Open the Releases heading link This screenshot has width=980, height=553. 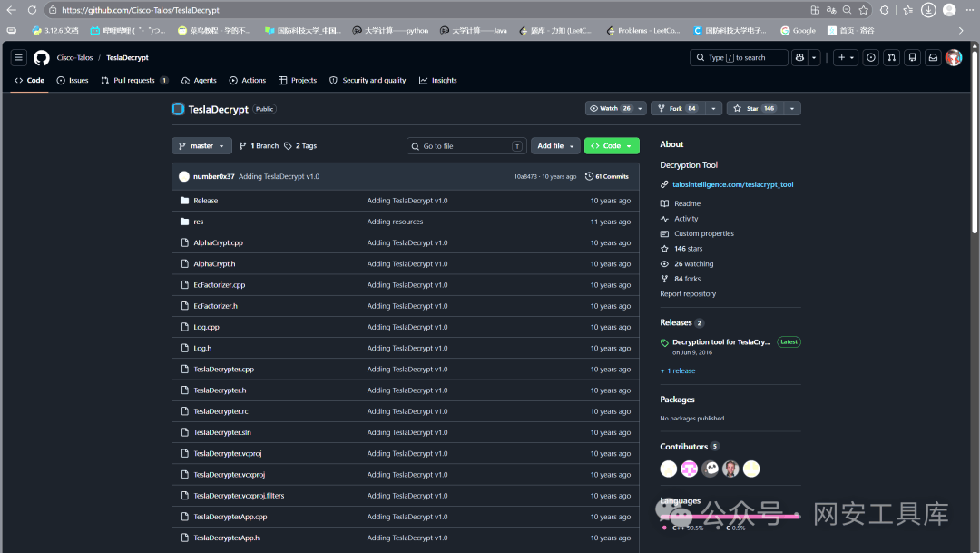(x=676, y=322)
